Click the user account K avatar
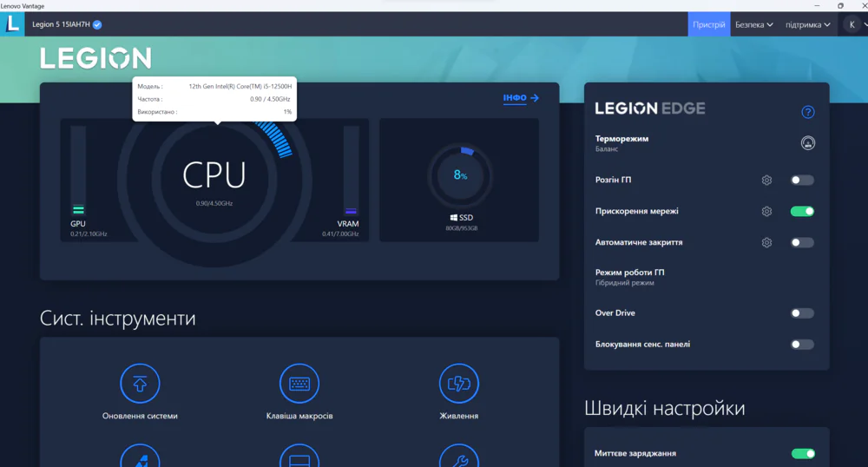Screen dimensions: 868x467 852,24
